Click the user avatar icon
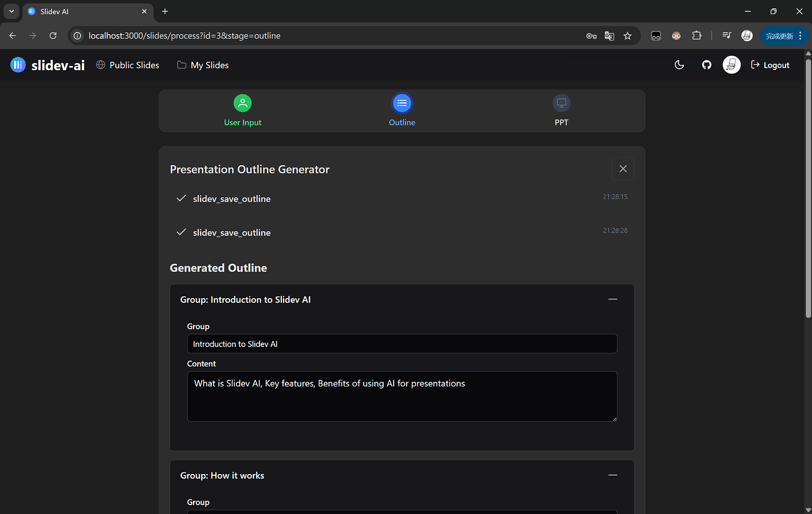The width and height of the screenshot is (812, 514). (731, 65)
